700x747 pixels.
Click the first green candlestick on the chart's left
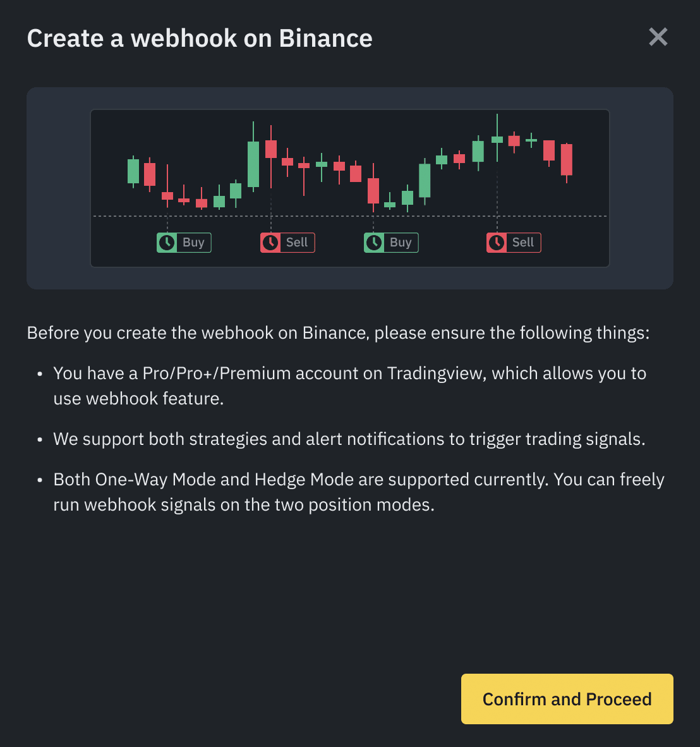coord(133,171)
